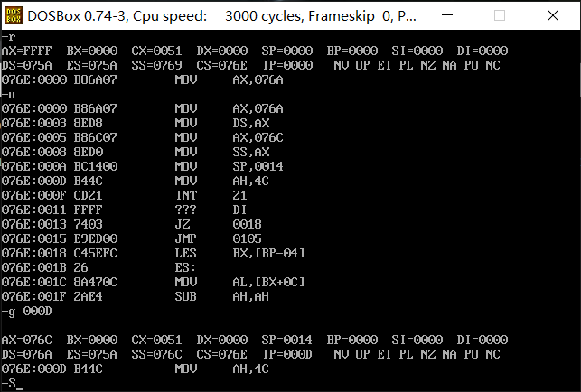Screen dimensions: 581x392
Task: Click the 'MOV SP,0014' instruction line
Action: coord(143,166)
